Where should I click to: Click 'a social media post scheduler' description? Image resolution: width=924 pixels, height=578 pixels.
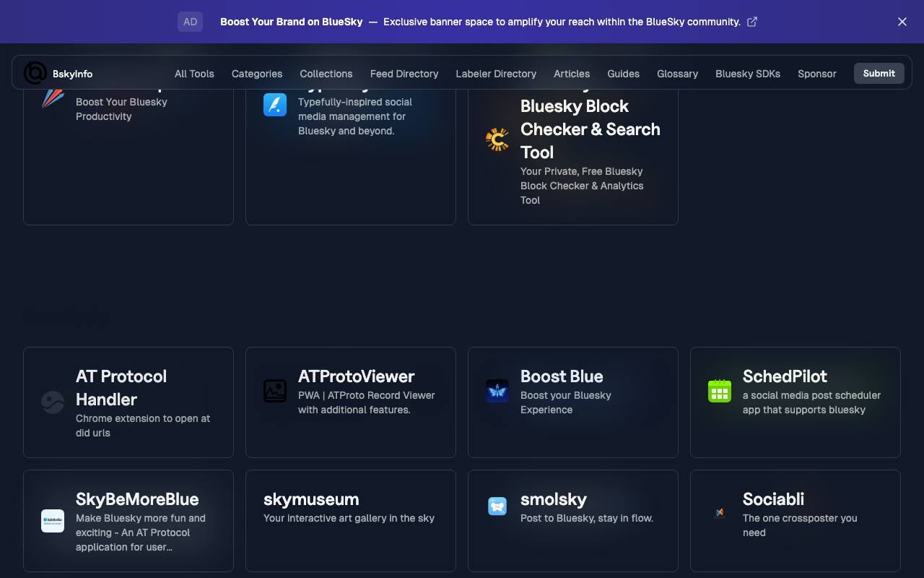[811, 402]
